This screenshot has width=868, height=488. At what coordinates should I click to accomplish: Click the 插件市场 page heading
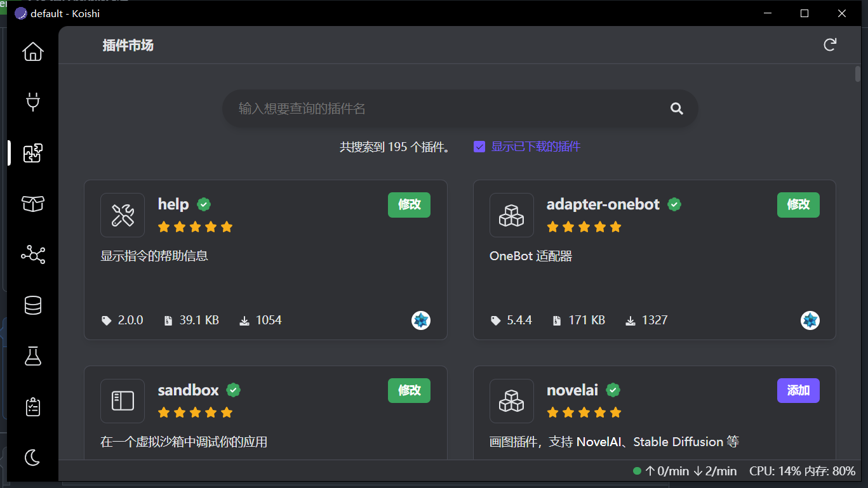pos(128,46)
